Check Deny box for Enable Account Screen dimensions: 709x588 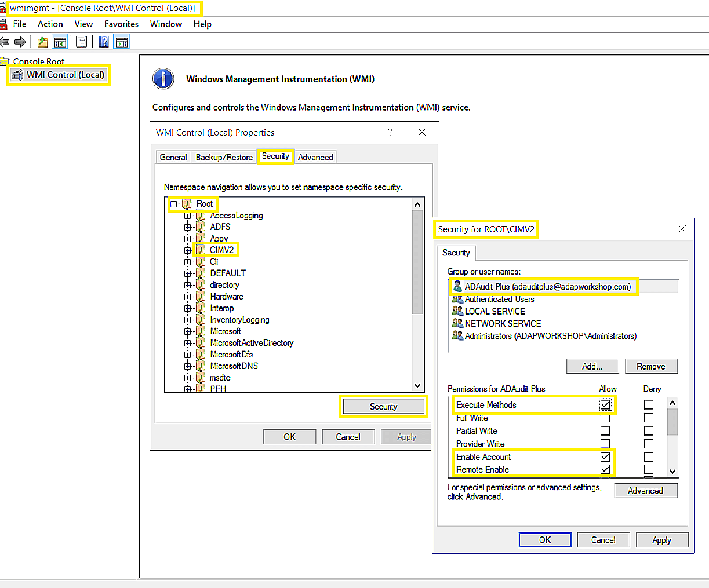[648, 456]
